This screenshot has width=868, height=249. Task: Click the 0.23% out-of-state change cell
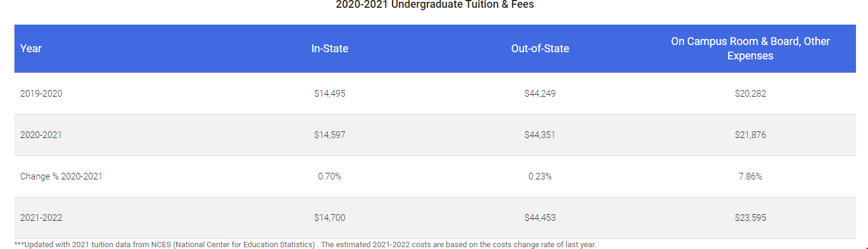tap(540, 176)
